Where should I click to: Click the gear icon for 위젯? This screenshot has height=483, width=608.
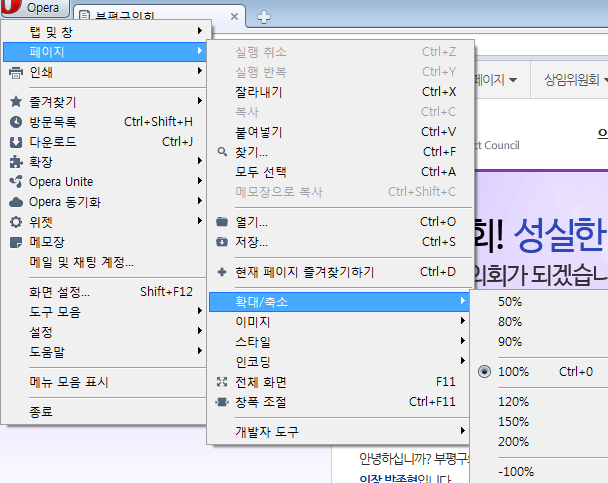coord(16,222)
